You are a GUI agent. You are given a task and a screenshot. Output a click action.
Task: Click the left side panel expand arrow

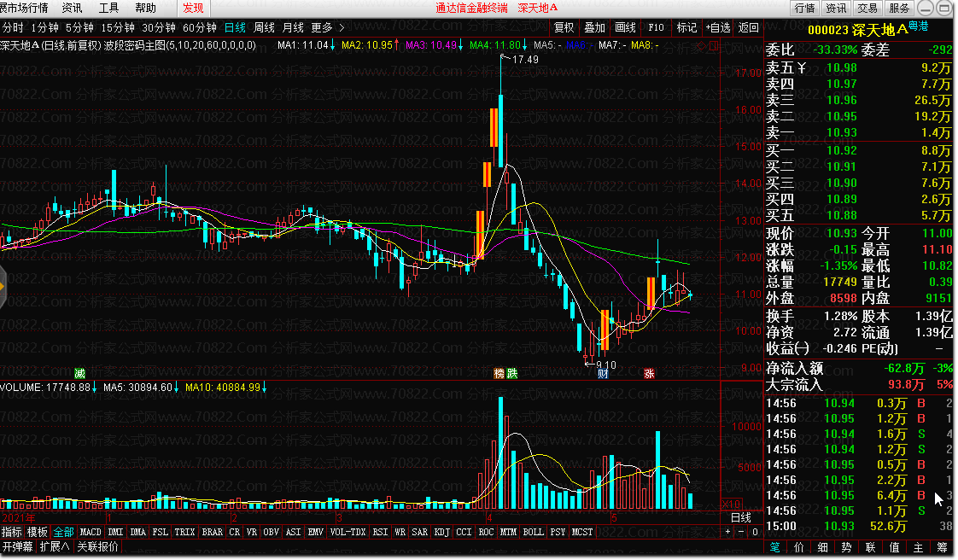[x=3, y=286]
